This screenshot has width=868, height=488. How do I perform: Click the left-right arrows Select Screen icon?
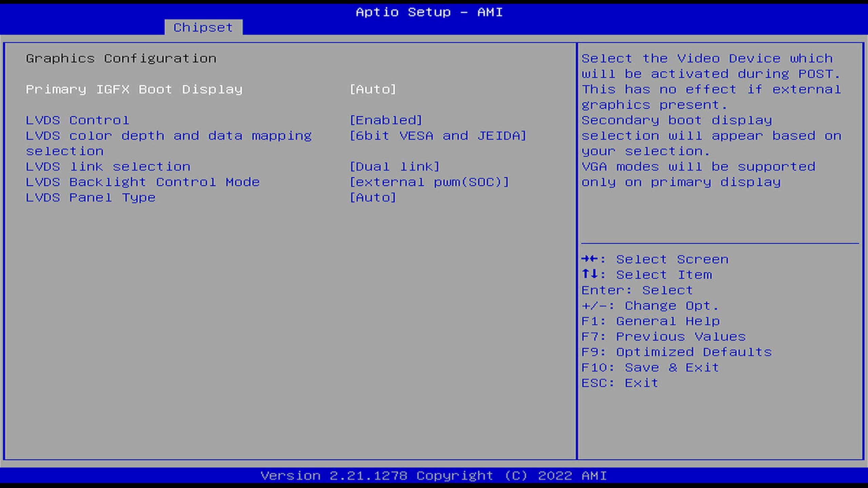(590, 259)
